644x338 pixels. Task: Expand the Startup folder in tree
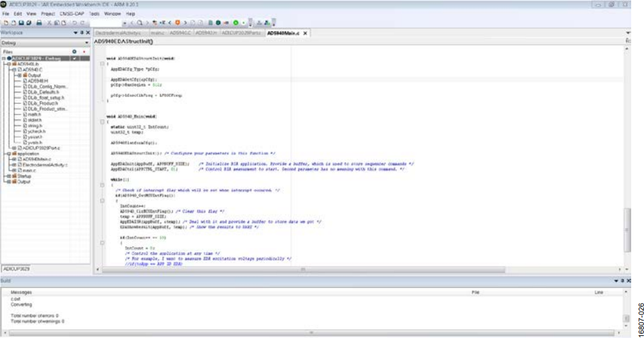(x=9, y=176)
